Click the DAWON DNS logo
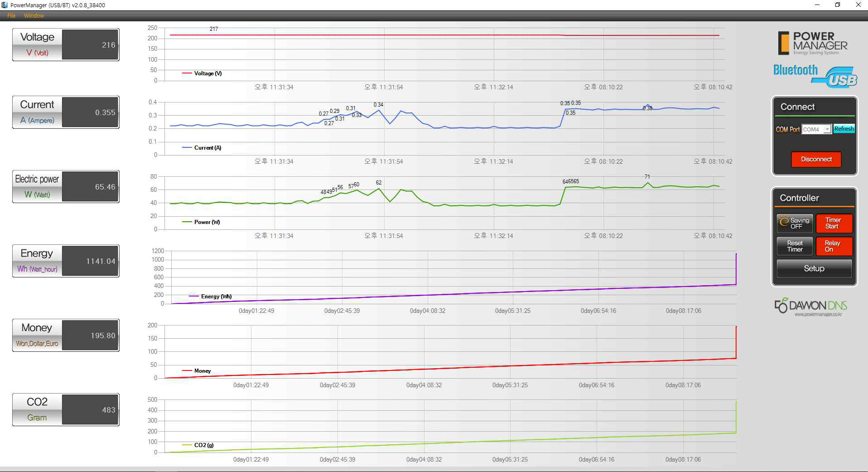The image size is (868, 472). pos(810,306)
